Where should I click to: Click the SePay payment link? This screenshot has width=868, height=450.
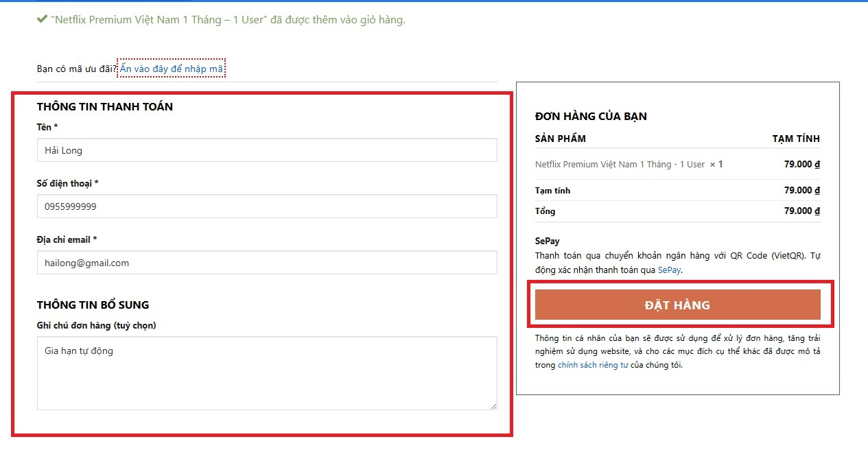[x=668, y=270]
